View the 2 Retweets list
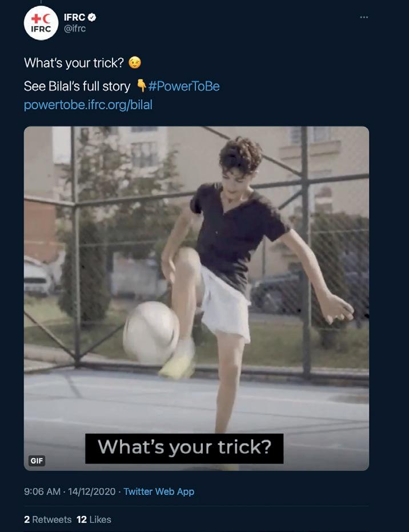Screen dimensions: 409x532 coord(47,519)
